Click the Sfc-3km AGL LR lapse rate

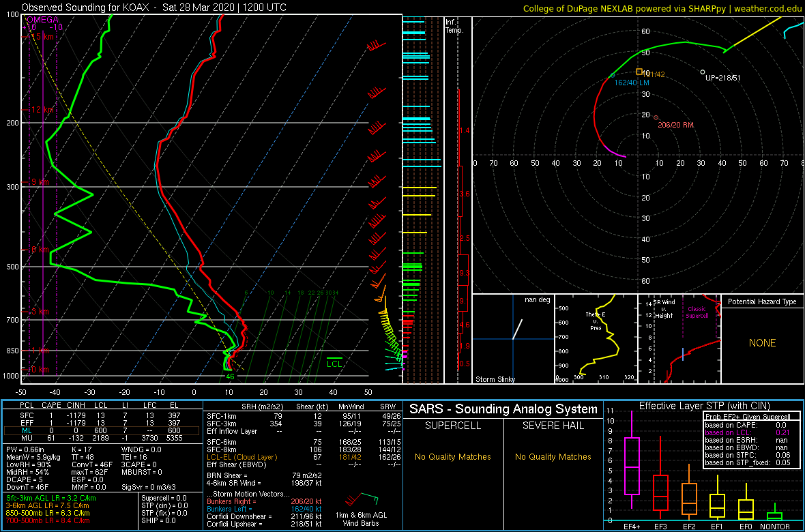[x=51, y=498]
